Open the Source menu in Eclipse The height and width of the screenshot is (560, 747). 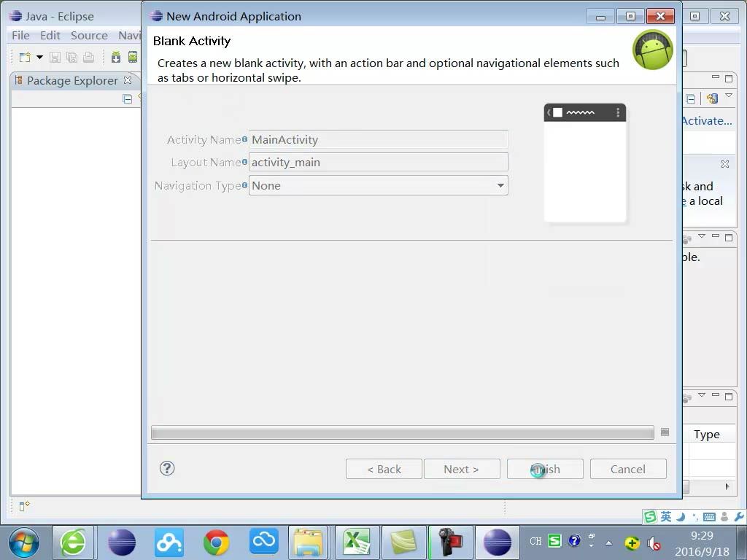coord(89,36)
